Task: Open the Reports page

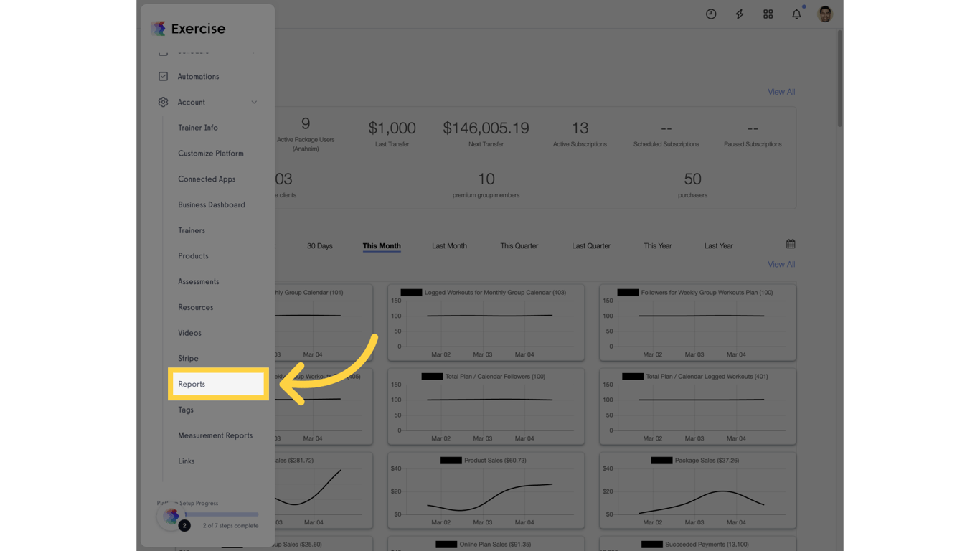Action: [218, 384]
